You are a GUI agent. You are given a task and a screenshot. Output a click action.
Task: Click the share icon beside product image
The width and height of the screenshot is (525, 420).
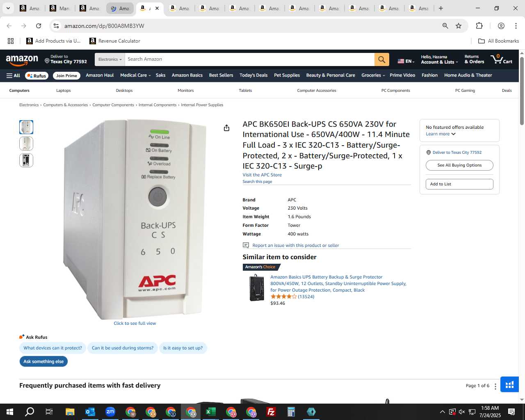tap(226, 128)
